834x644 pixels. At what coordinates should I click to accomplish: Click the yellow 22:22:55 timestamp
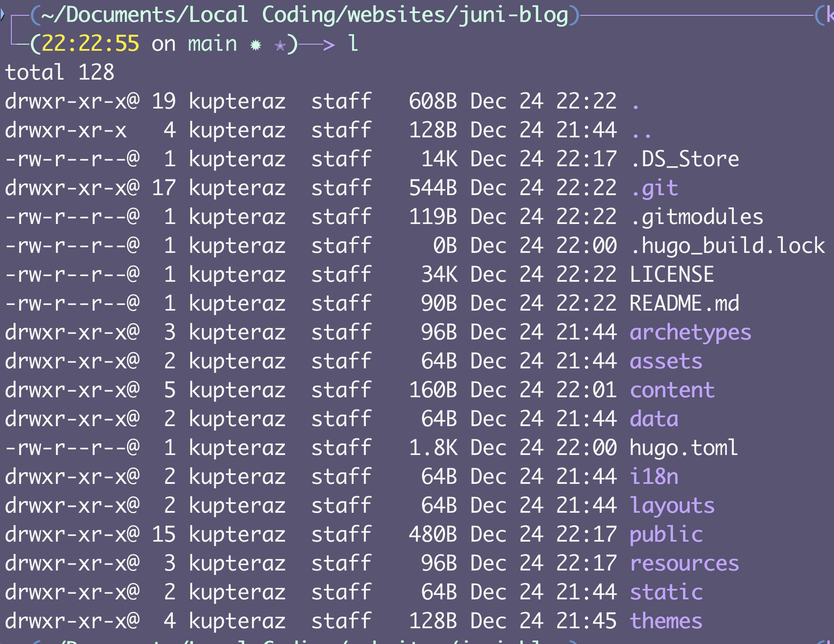[x=91, y=44]
